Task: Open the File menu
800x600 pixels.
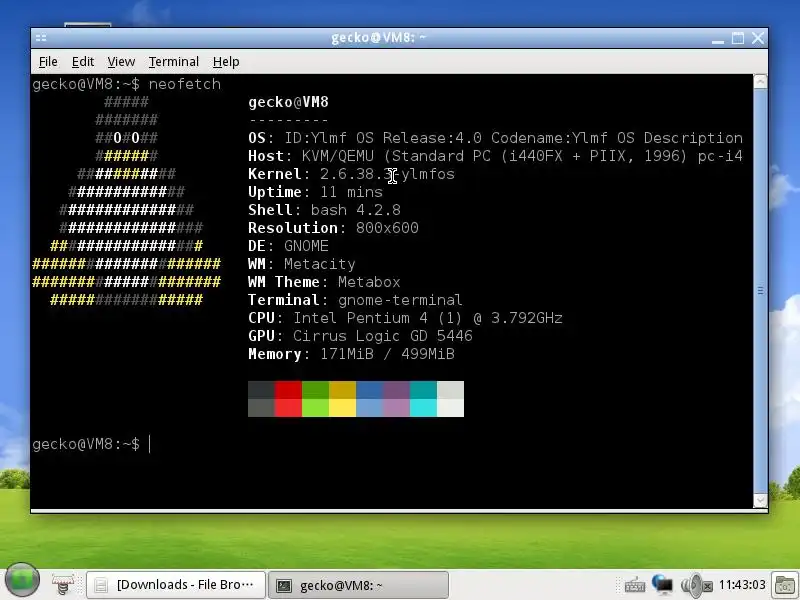Action: click(48, 62)
